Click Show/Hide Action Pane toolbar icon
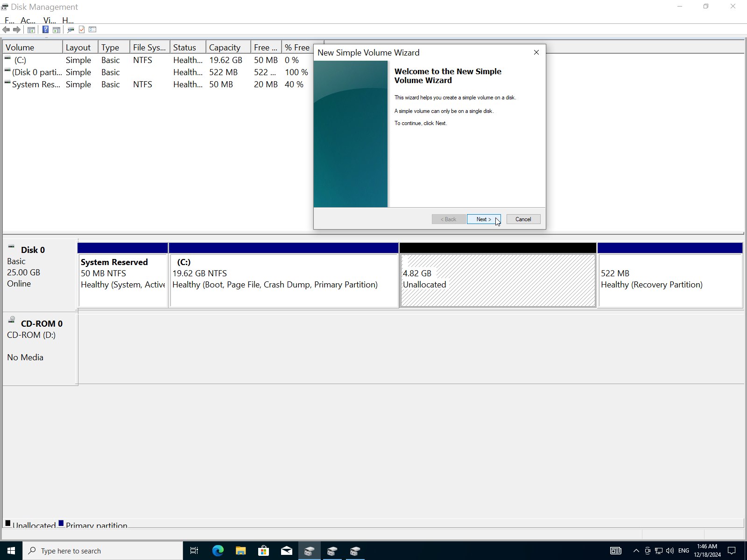The width and height of the screenshot is (747, 560). (56, 30)
